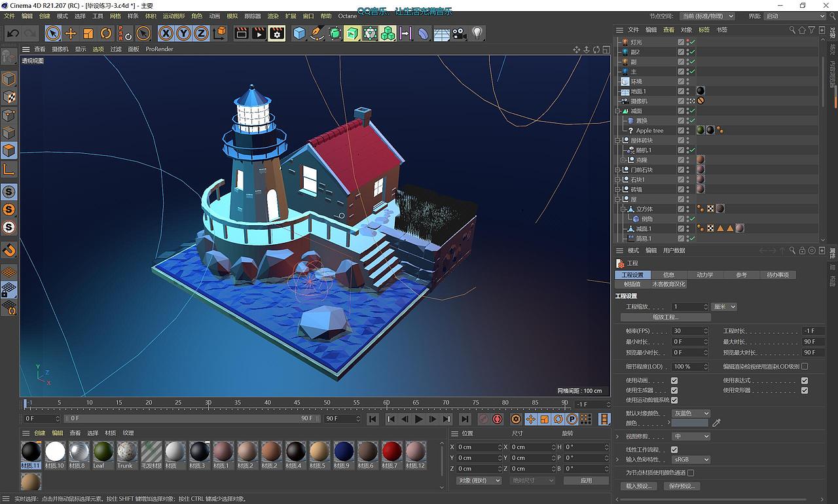The height and width of the screenshot is (504, 838).
Task: Click the 缩放工程... button
Action: tap(665, 317)
